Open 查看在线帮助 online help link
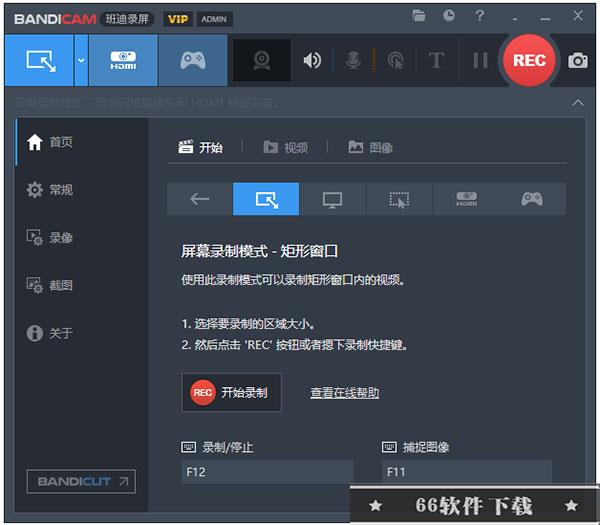Viewport: 600px width, 525px height. [x=344, y=393]
